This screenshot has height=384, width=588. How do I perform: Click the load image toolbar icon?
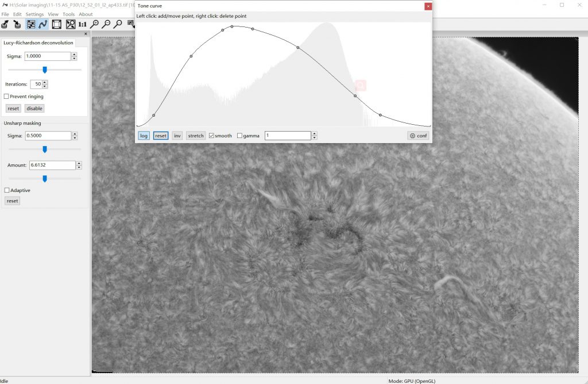click(x=5, y=24)
